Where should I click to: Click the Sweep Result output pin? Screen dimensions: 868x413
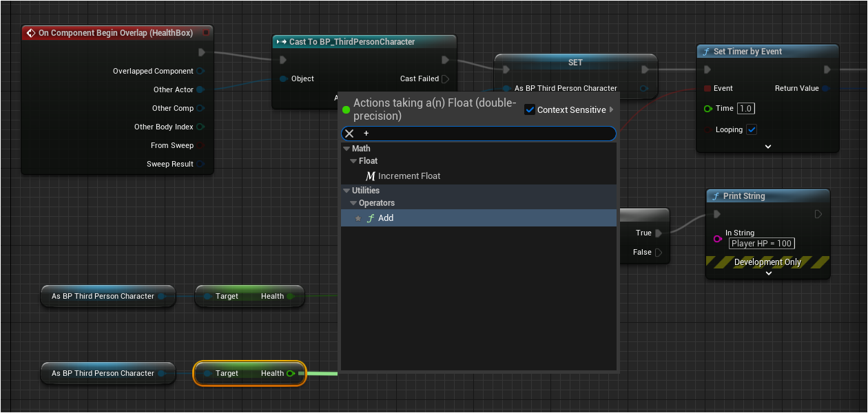[200, 164]
